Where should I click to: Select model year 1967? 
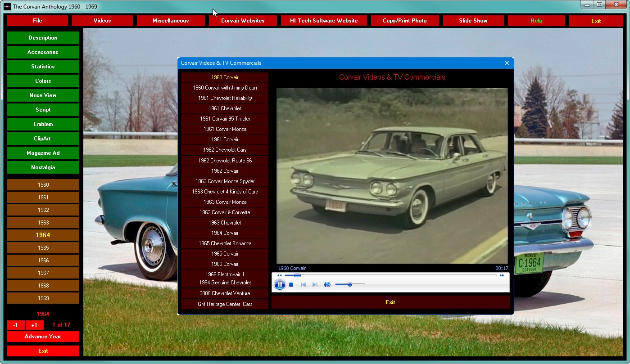point(43,273)
